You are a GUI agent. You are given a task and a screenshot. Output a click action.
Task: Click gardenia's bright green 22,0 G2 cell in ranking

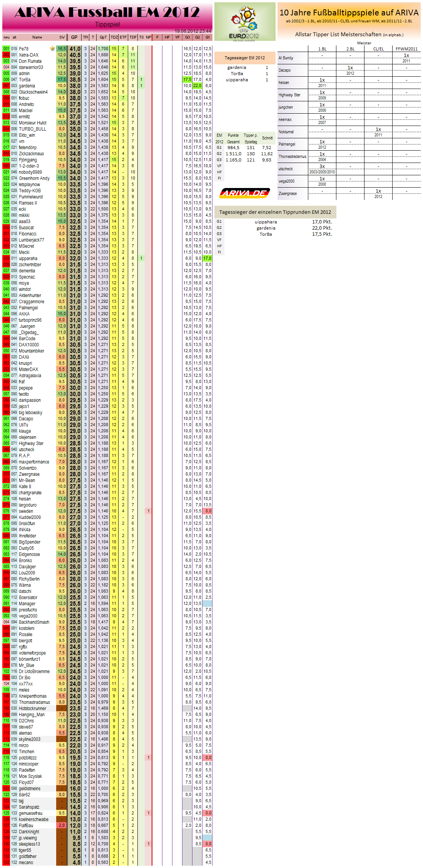[197, 86]
